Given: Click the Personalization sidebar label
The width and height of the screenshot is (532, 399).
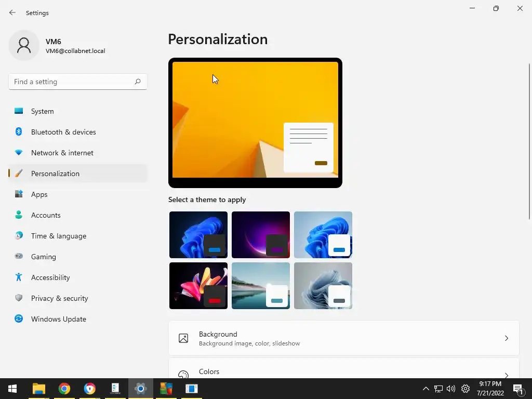Looking at the screenshot, I should [x=55, y=174].
